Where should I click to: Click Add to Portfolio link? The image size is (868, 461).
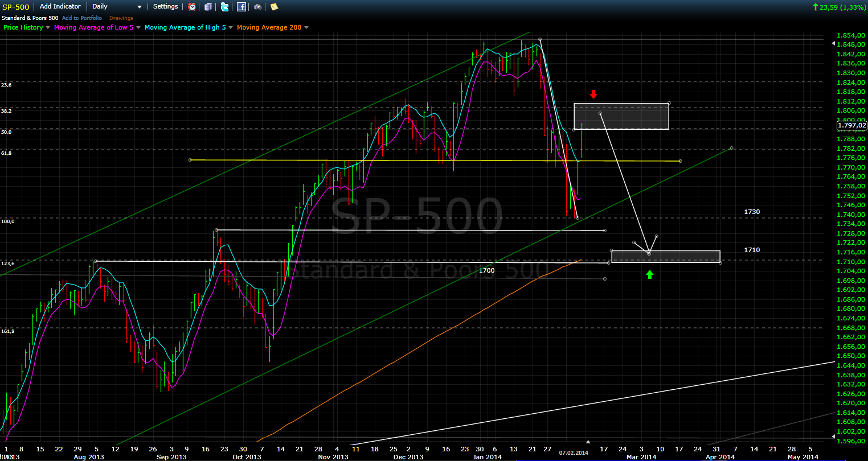coord(83,18)
